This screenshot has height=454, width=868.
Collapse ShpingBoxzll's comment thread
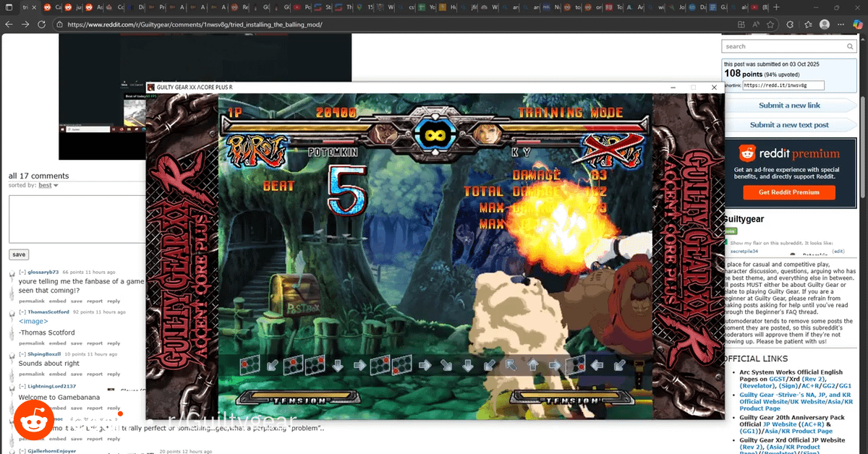(x=22, y=354)
